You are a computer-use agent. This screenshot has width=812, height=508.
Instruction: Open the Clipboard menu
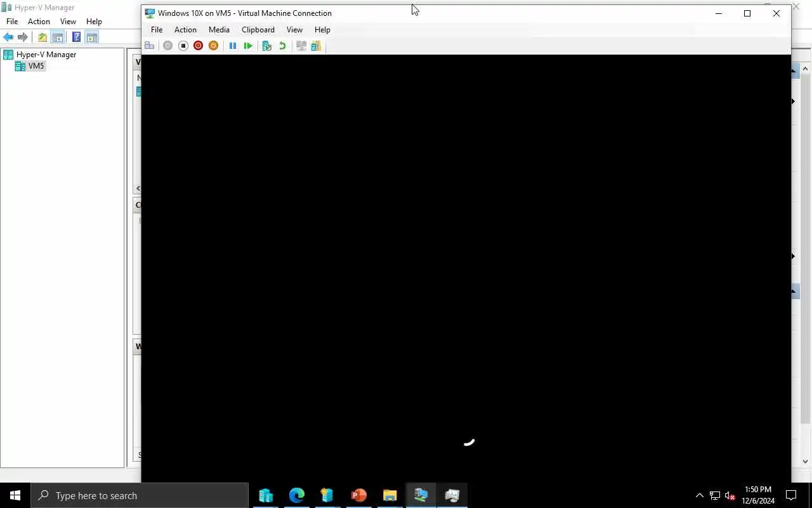pyautogui.click(x=258, y=30)
